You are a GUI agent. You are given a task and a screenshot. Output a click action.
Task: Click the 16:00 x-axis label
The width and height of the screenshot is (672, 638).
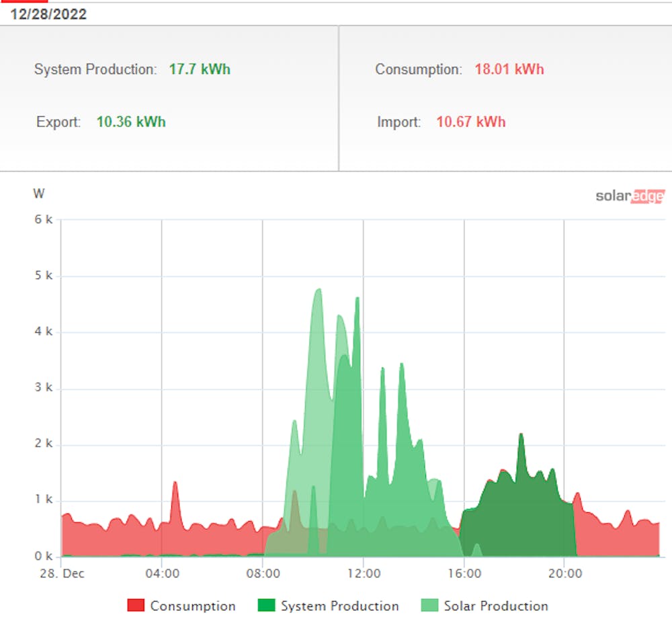pos(464,573)
